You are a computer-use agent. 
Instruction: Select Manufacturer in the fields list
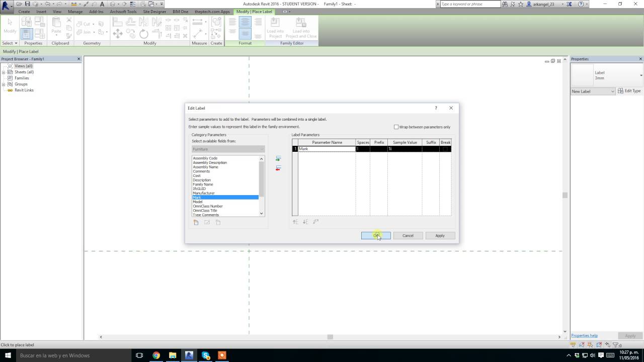204,193
